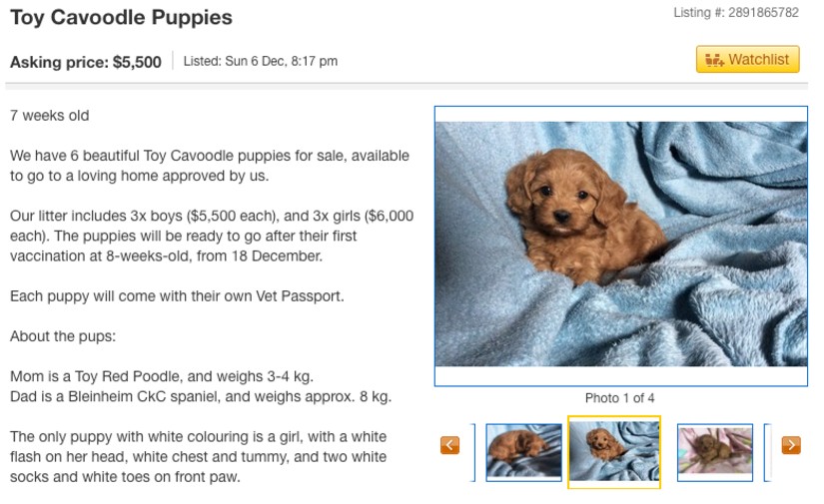Click the Dad is a Bleinheim CkC spaniel line
This screenshot has height=504, width=824.
pyautogui.click(x=201, y=396)
